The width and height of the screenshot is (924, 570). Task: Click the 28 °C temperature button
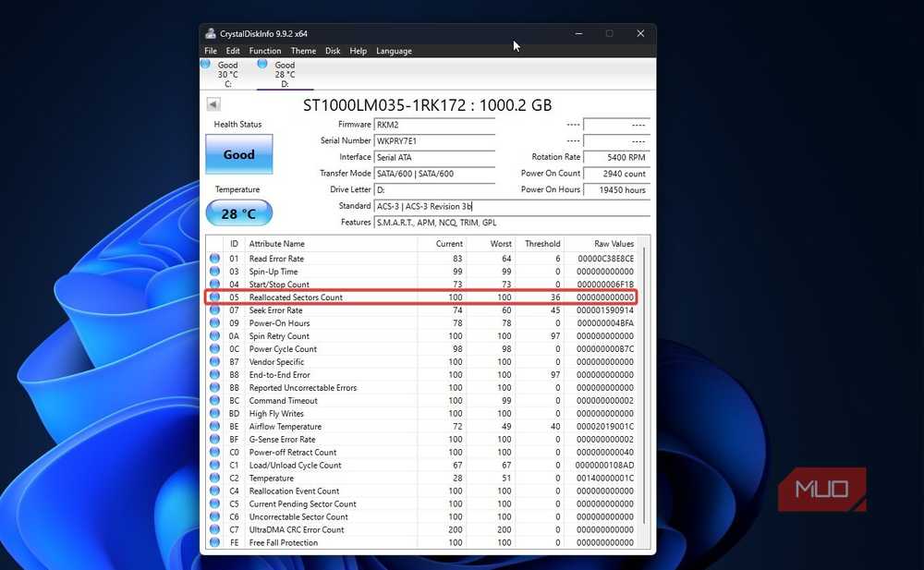click(x=238, y=213)
